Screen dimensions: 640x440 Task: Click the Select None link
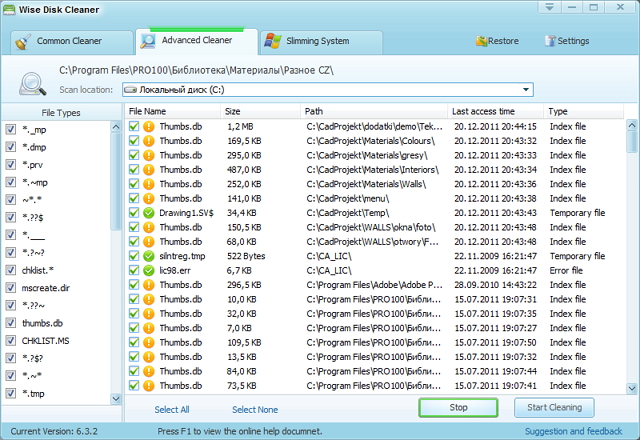255,409
